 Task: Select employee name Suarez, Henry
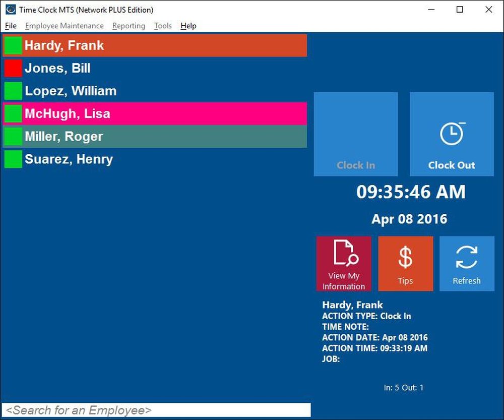tap(69, 159)
